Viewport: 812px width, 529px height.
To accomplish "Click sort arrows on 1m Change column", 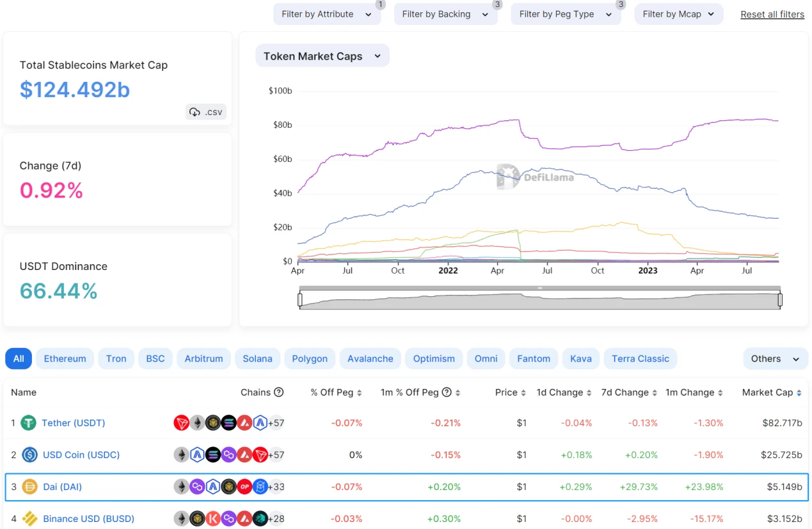I will coord(720,393).
